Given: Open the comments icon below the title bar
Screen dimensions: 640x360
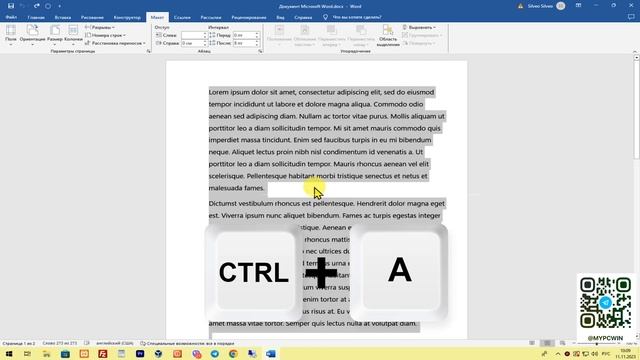Looking at the screenshot, I should click(631, 17).
